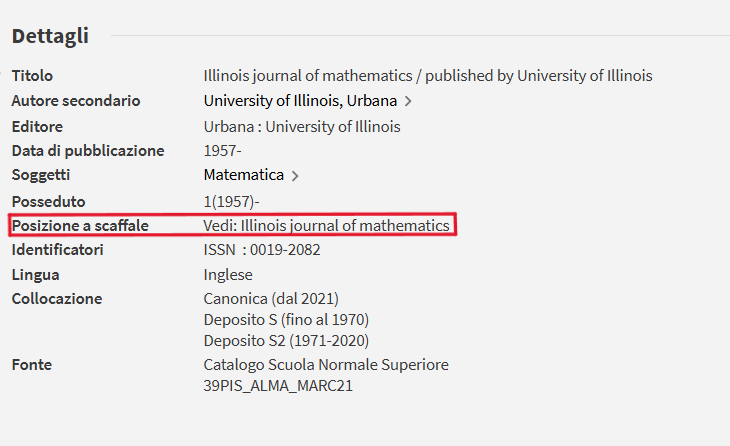Click the chevron next to University of Illinois, Urbana
This screenshot has height=446, width=730.
408,101
